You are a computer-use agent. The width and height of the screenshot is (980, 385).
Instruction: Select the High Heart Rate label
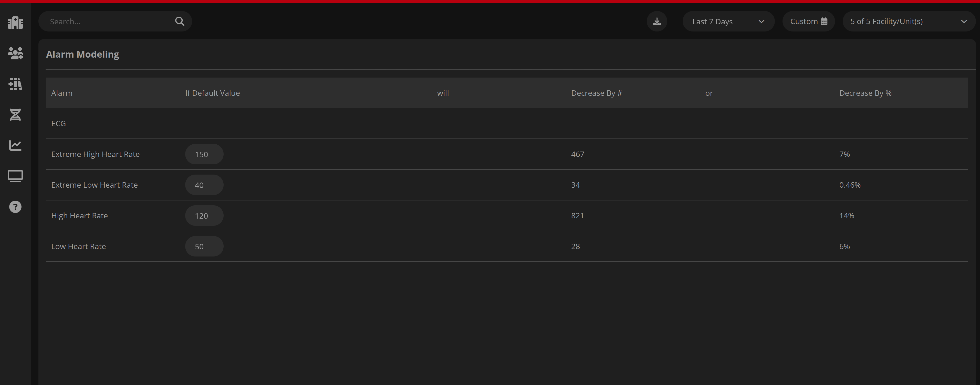coord(79,216)
